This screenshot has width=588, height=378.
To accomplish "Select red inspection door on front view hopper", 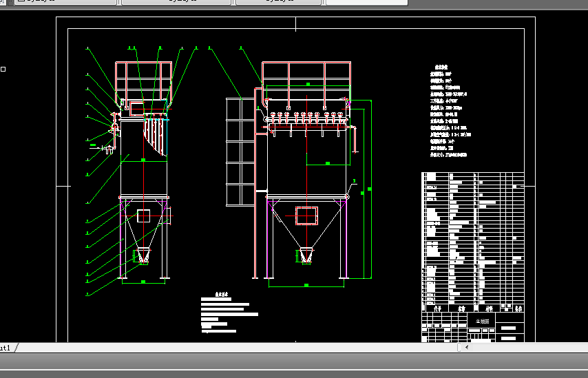I will click(x=306, y=216).
